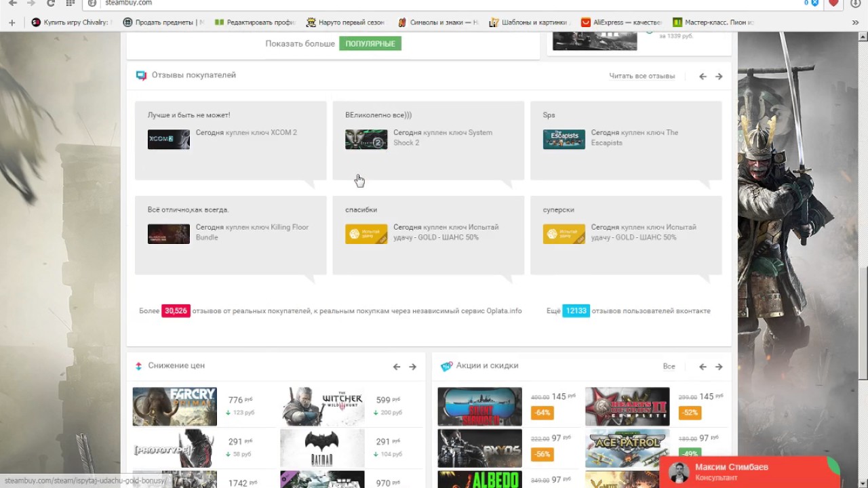Open the Killing Floor Bundle review thumbnail
Image resolution: width=868 pixels, height=488 pixels.
169,234
